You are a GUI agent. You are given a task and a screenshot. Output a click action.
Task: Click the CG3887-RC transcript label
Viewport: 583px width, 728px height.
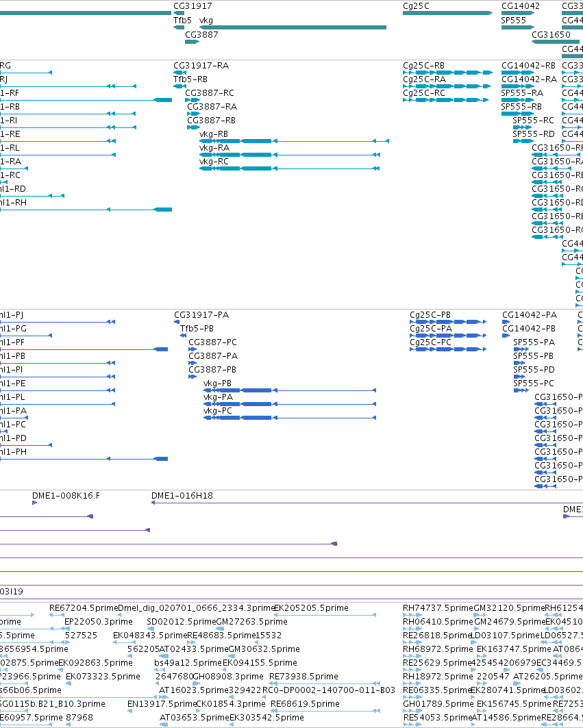point(210,93)
